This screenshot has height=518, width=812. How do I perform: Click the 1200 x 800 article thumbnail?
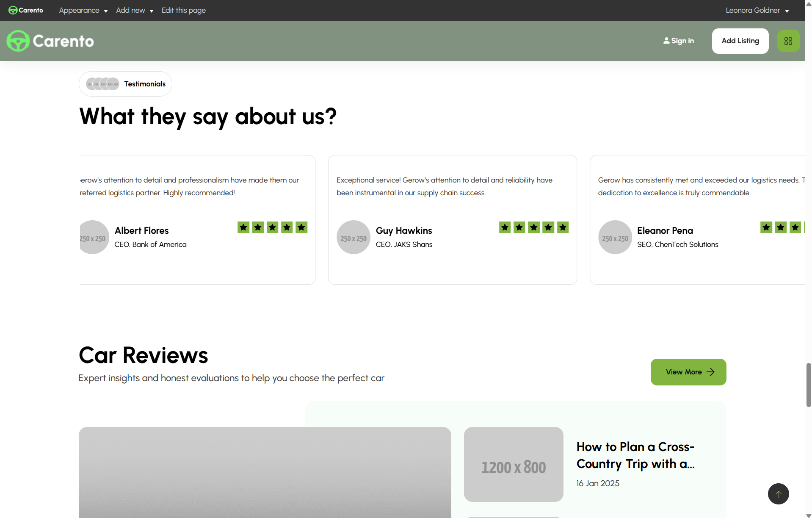[513, 464]
